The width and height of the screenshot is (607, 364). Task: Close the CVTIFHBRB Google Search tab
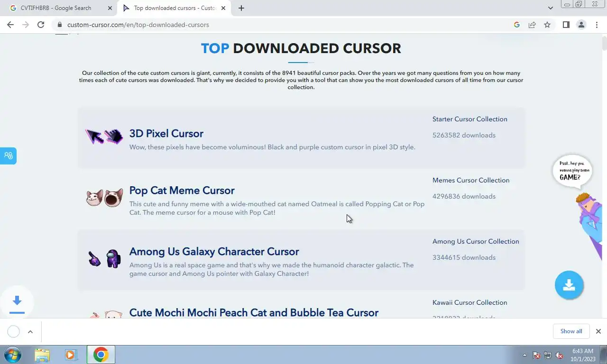pyautogui.click(x=110, y=8)
